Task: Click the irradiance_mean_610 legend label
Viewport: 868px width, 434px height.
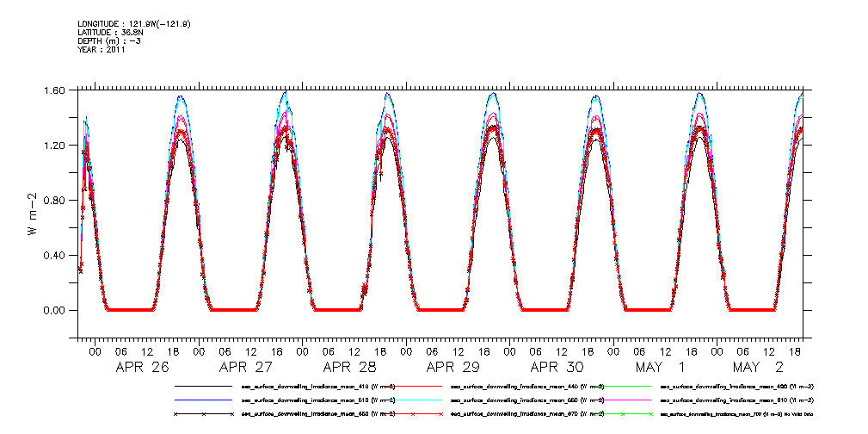Action: 737,400
